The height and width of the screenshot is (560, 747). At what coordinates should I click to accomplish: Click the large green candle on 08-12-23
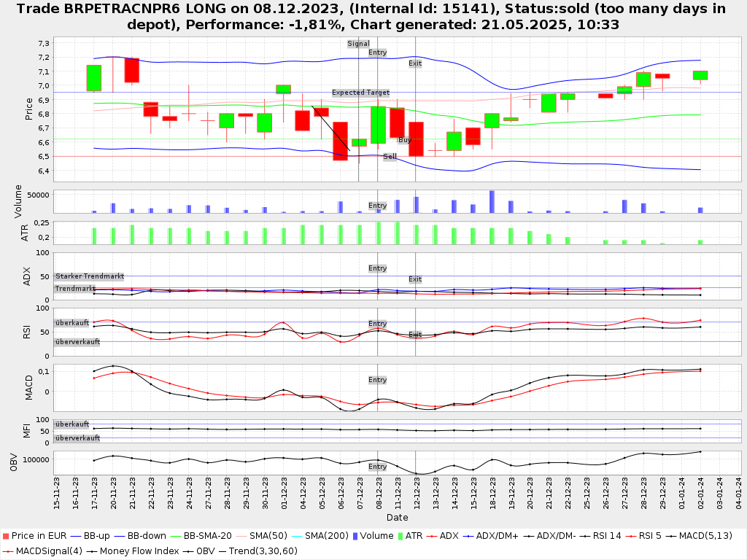[x=378, y=125]
